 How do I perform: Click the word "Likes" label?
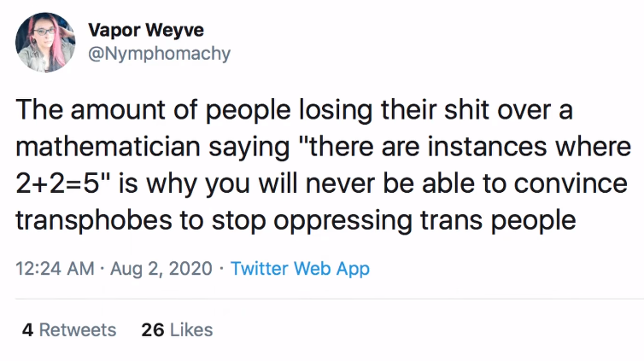point(191,329)
